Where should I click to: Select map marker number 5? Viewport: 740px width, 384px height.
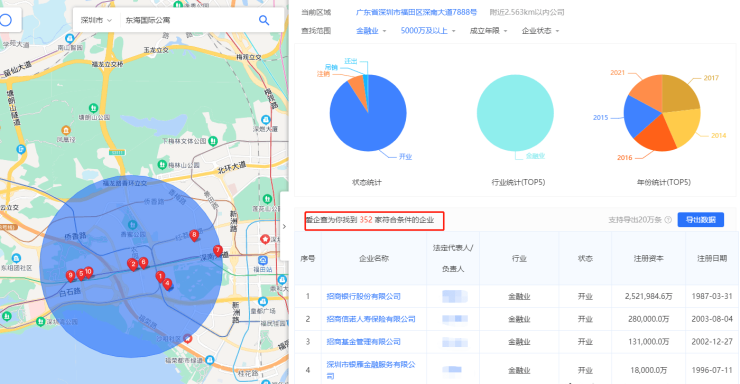click(81, 274)
